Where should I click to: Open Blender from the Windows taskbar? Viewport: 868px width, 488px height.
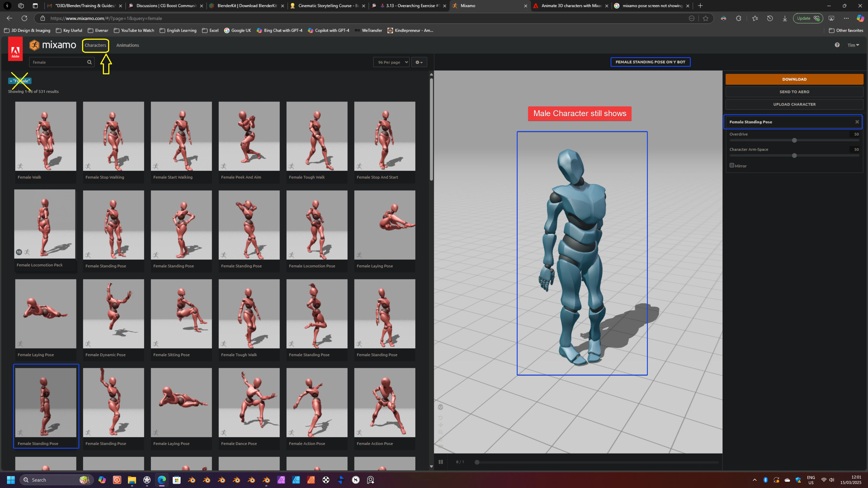(x=192, y=480)
